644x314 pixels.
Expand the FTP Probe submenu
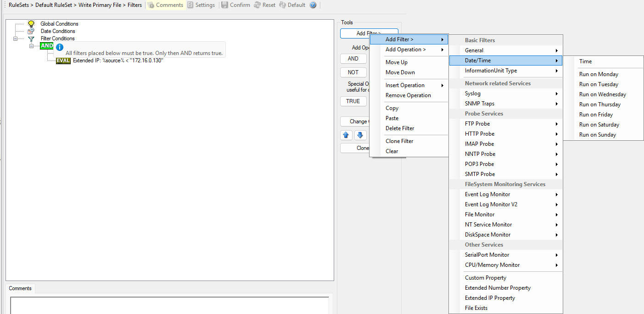(505, 124)
